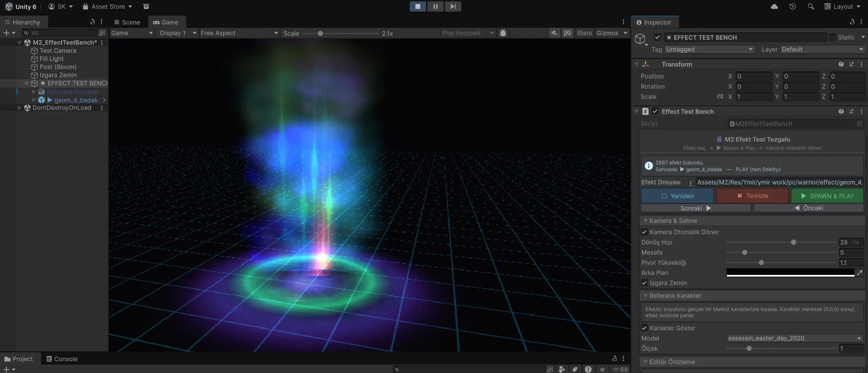The height and width of the screenshot is (373, 868).
Task: Open the Free Aspect dropdown
Action: (x=239, y=33)
